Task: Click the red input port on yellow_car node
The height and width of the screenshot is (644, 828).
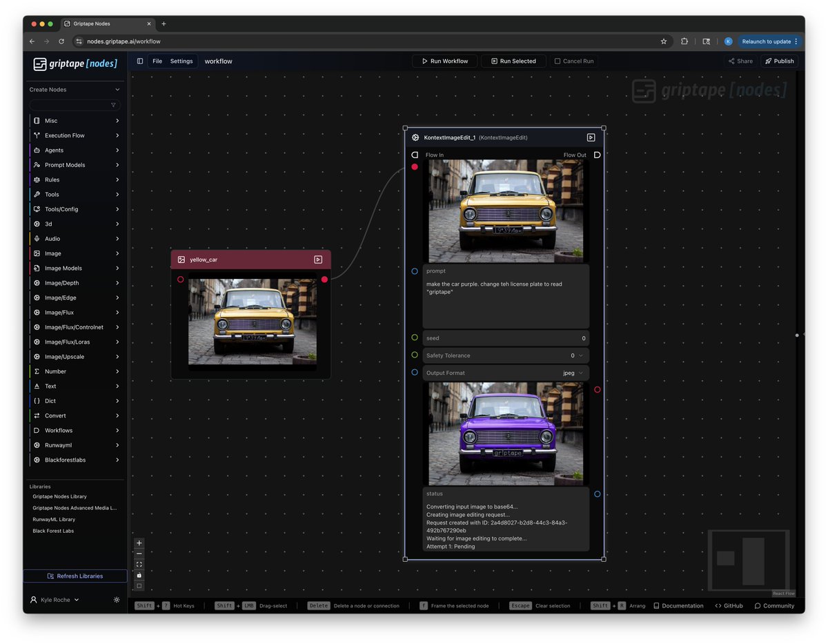Action: tap(181, 280)
